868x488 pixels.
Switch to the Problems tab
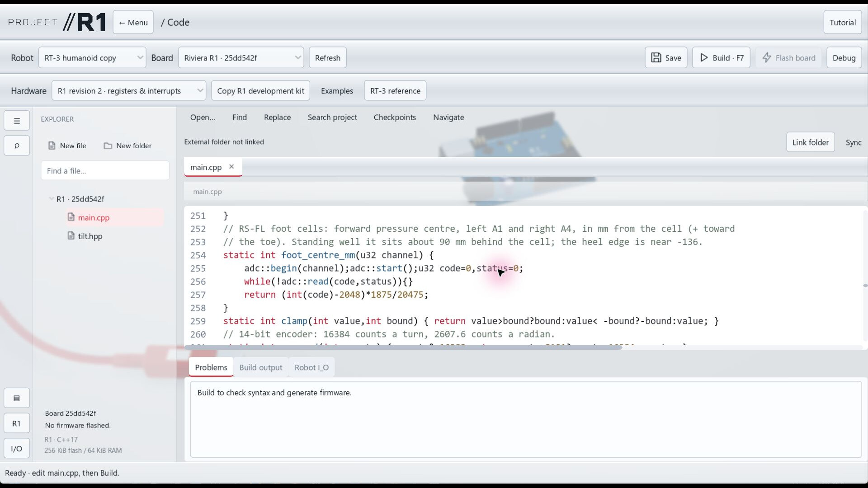[211, 367]
